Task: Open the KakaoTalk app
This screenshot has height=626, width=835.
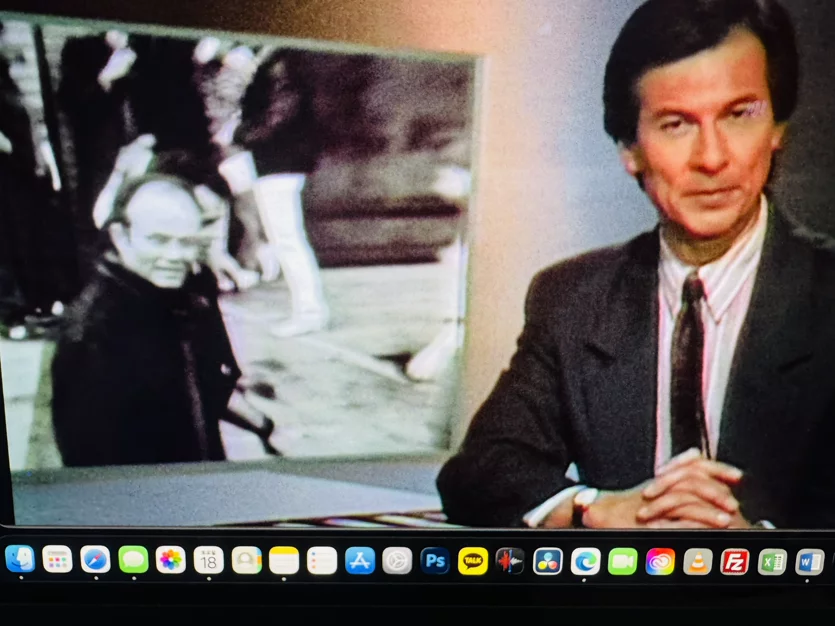Action: pos(473,561)
